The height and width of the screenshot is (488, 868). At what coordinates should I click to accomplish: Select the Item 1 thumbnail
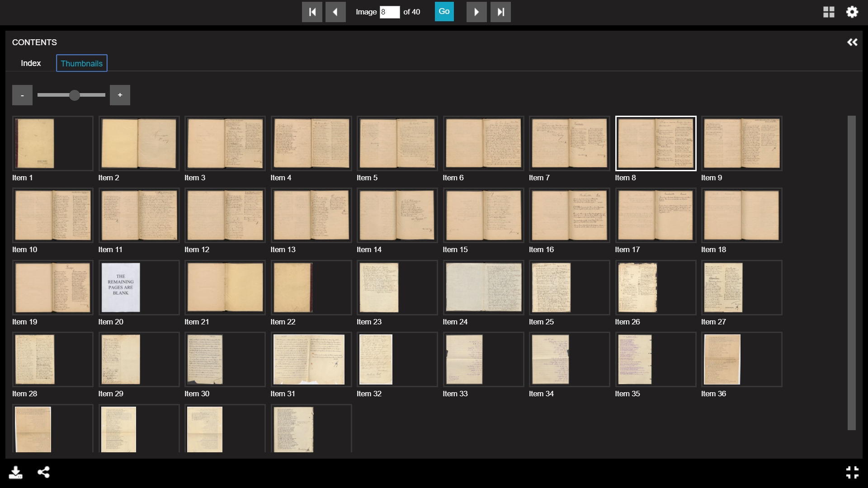click(x=53, y=143)
